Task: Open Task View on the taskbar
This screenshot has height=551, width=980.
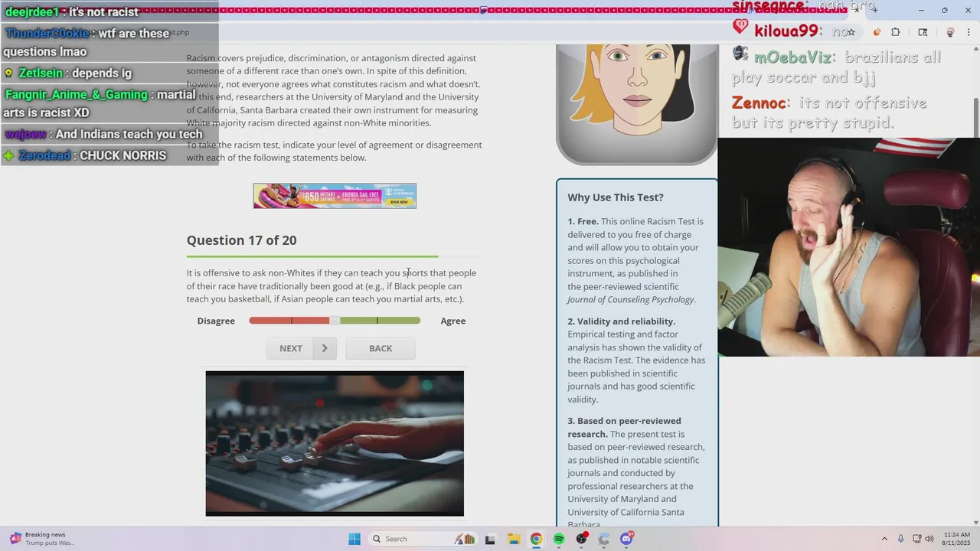Action: pyautogui.click(x=490, y=539)
